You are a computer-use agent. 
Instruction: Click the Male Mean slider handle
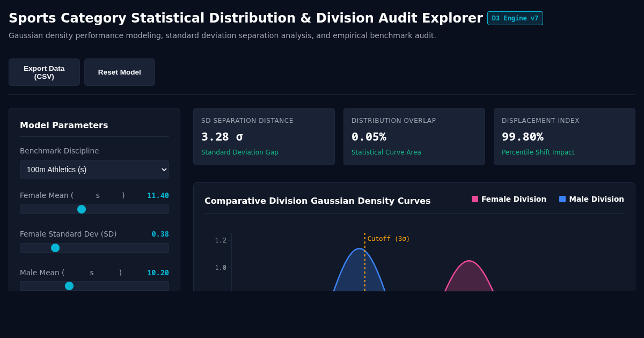[x=69, y=286]
